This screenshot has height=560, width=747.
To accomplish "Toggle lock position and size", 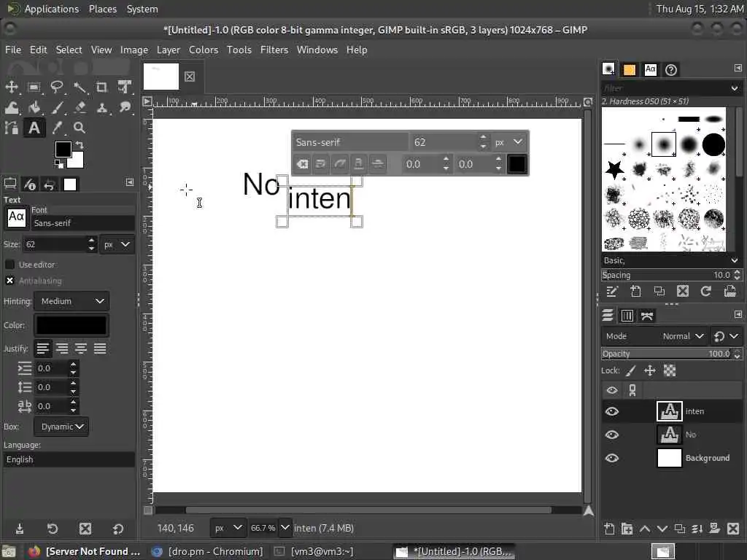I will pyautogui.click(x=650, y=370).
